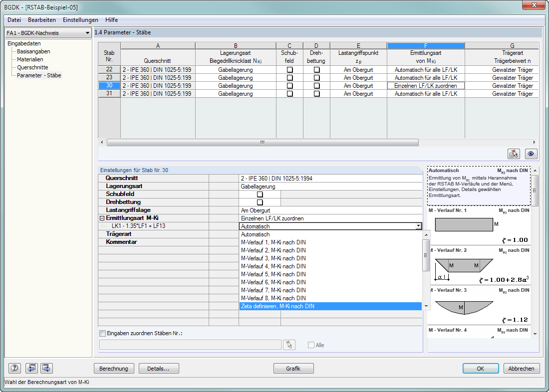This screenshot has width=549, height=392.
Task: Check 'Eingaben zuordnen Stäben Nr.'
Action: coord(102,333)
